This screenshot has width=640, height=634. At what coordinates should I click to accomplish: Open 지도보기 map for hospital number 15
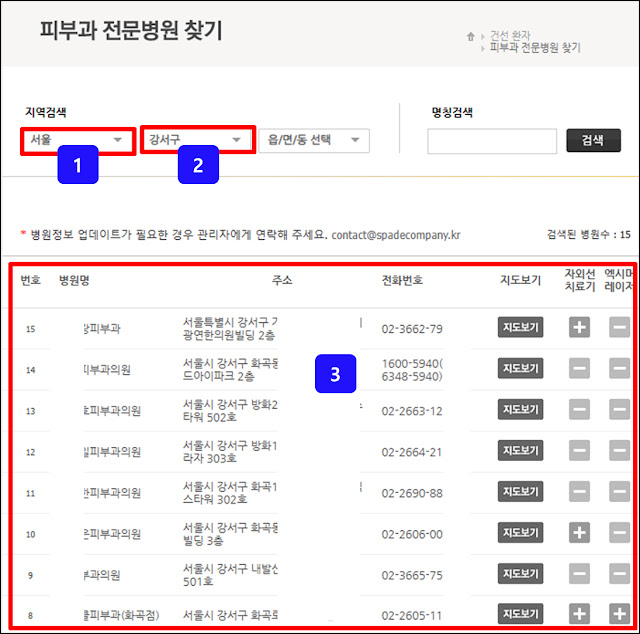pos(520,327)
